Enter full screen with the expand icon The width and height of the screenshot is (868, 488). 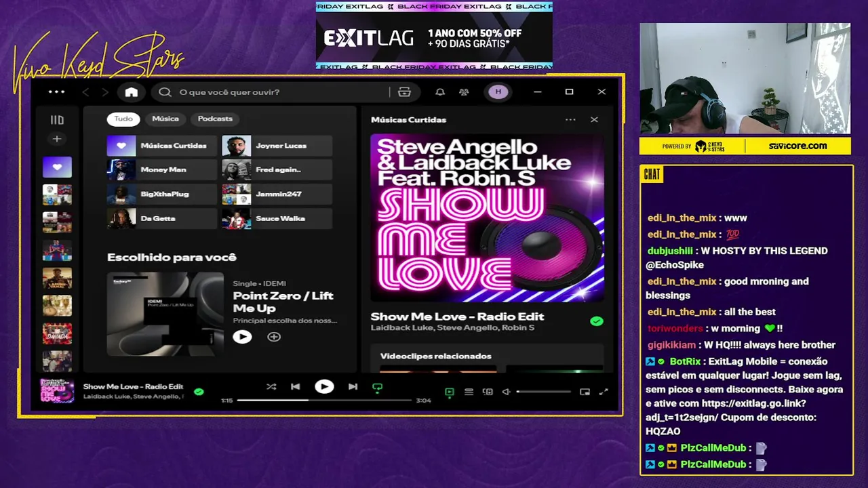coord(604,392)
